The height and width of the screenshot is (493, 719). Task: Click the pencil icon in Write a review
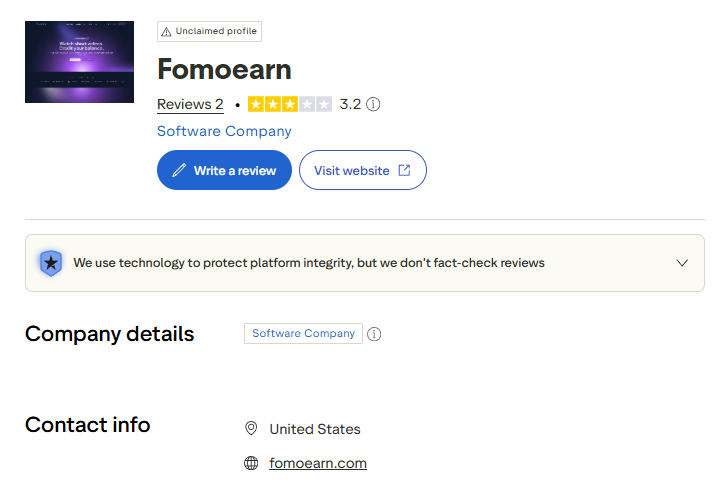[179, 170]
